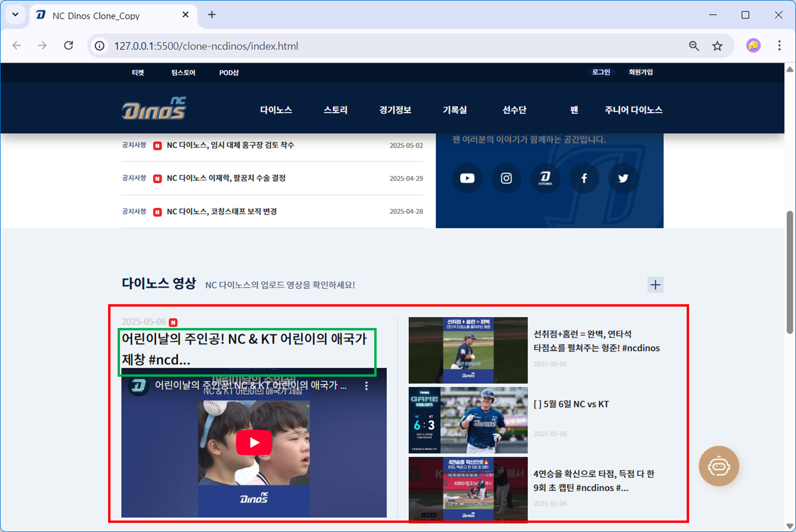Open the Facebook social icon
796x532 pixels.
coord(584,178)
